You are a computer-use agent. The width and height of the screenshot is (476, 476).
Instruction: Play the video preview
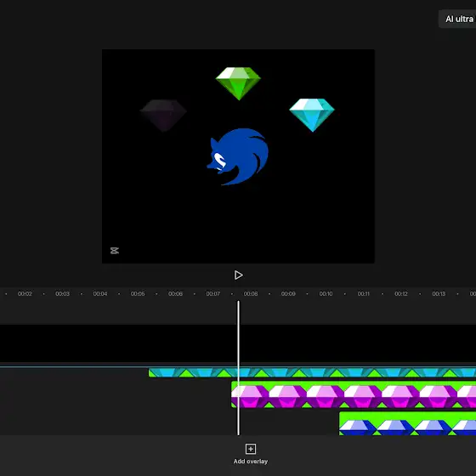pyautogui.click(x=238, y=275)
